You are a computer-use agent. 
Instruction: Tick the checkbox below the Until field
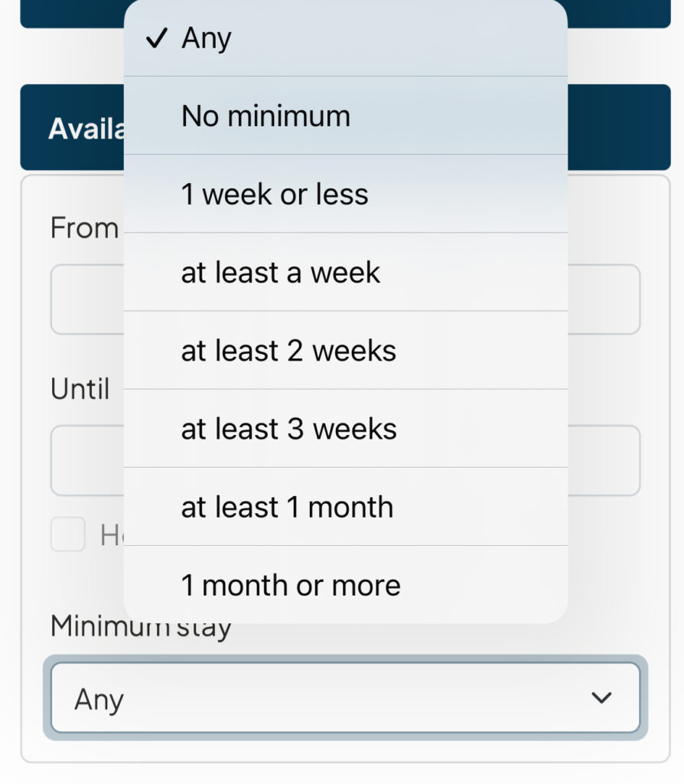[x=68, y=534]
